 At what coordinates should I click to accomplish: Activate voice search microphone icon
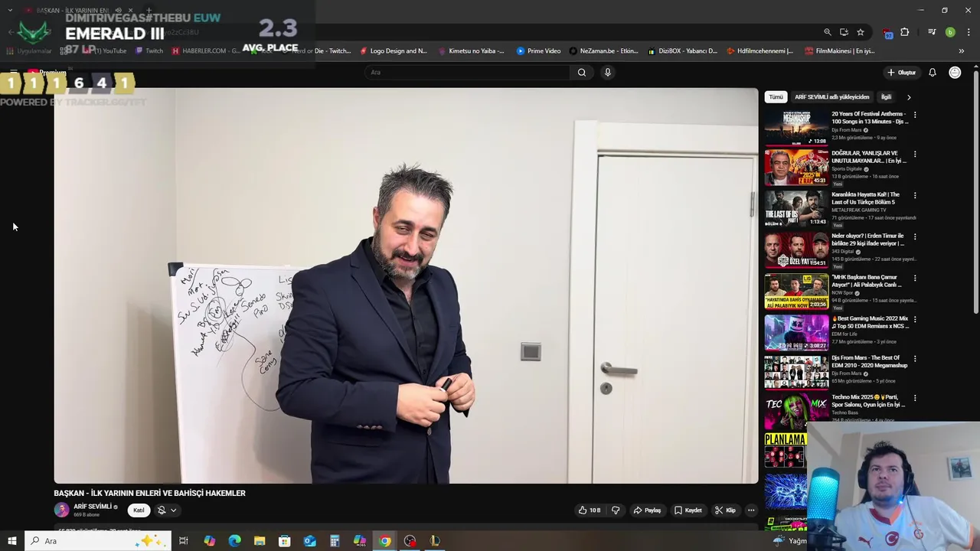coord(608,72)
